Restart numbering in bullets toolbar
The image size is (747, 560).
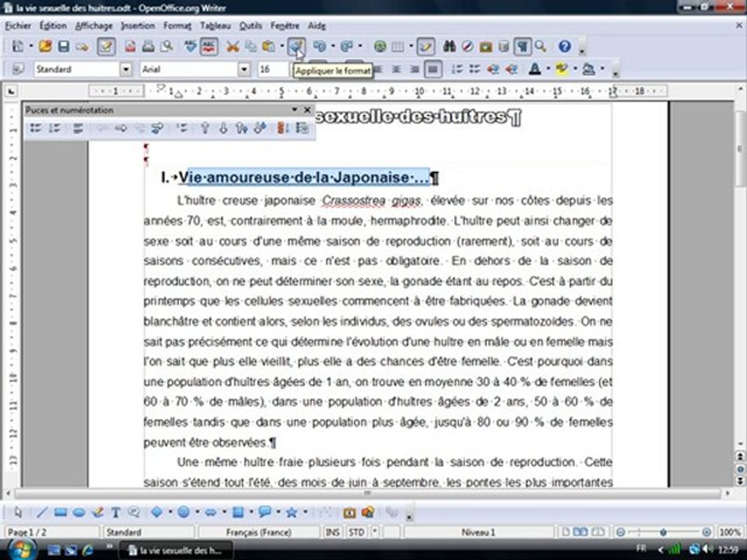tap(283, 128)
